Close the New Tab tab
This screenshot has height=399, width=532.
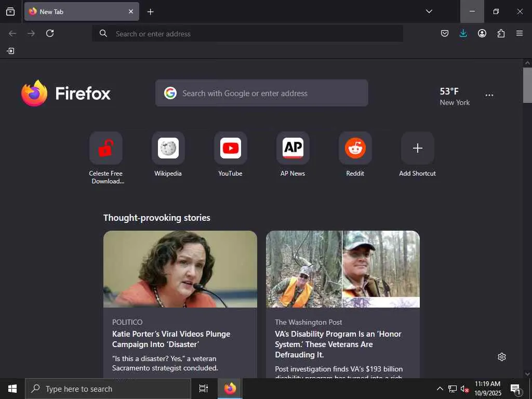(131, 11)
